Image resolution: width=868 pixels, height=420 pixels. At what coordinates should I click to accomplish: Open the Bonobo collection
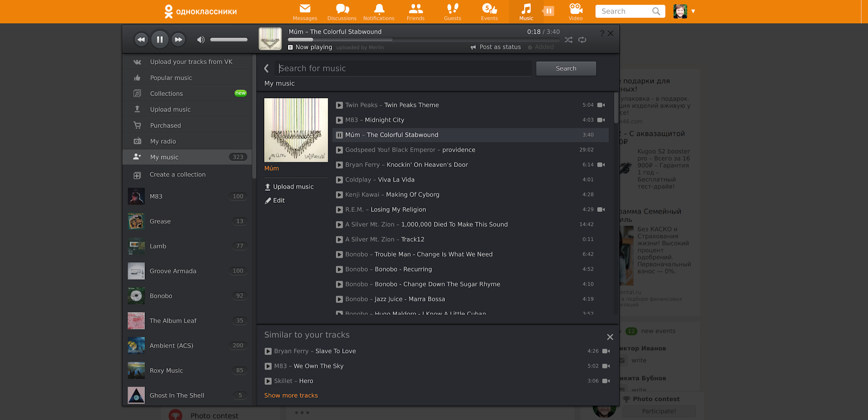[x=188, y=296]
